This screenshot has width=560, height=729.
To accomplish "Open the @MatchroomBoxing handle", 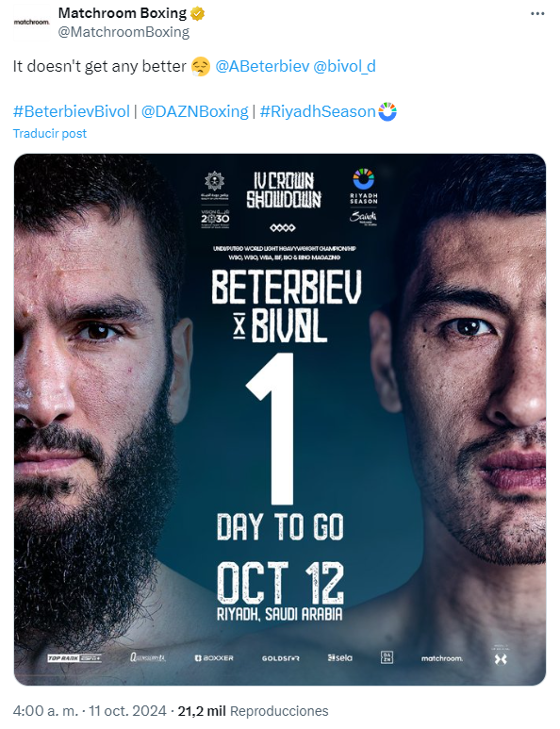I will [124, 32].
